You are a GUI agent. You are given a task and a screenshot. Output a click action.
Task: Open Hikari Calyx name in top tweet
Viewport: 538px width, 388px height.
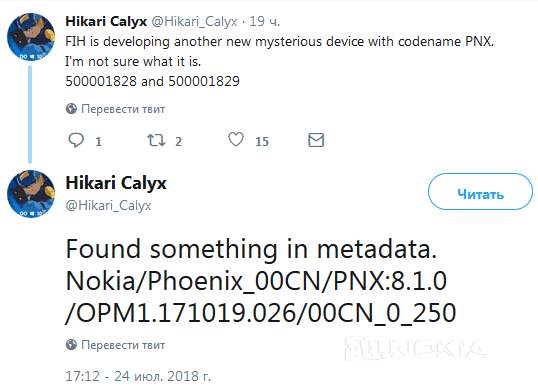click(106, 21)
